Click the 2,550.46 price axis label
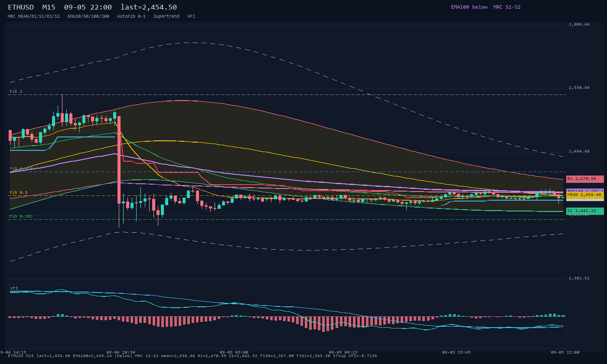The image size is (607, 364). point(579,88)
